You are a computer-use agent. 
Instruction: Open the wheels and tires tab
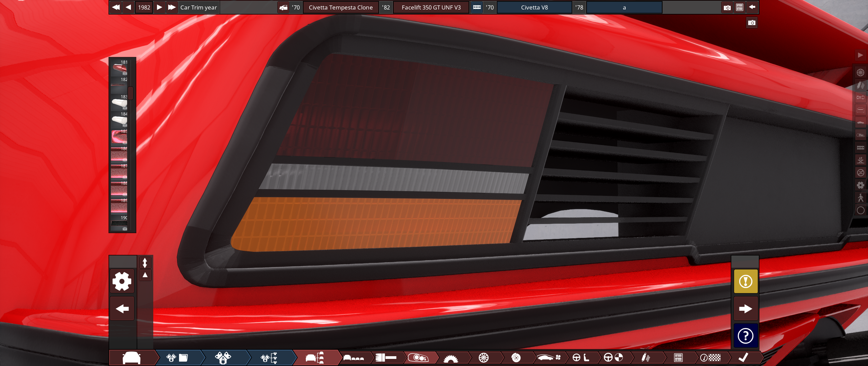click(484, 358)
